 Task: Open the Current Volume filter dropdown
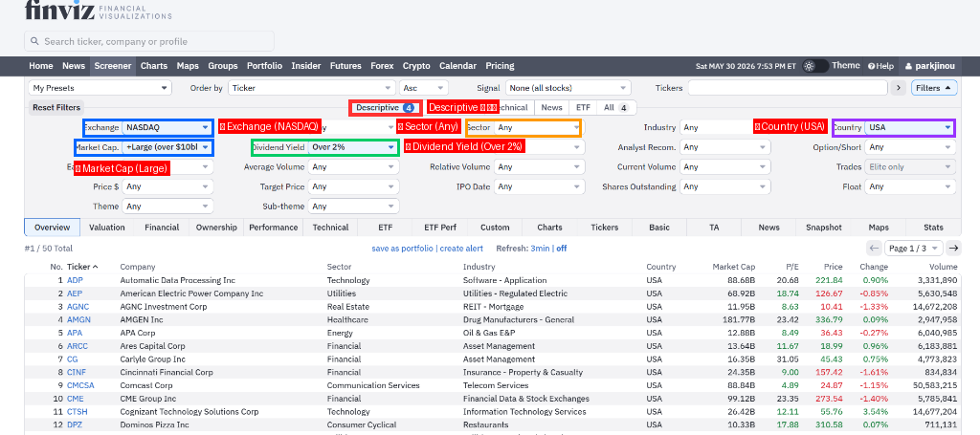click(x=725, y=167)
